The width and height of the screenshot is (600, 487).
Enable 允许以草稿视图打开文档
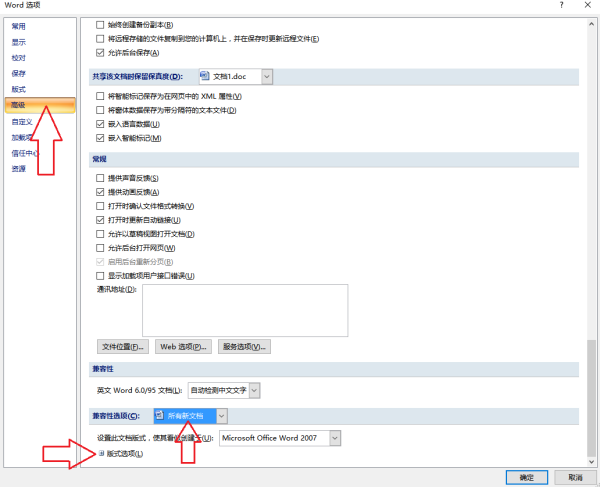[100, 234]
